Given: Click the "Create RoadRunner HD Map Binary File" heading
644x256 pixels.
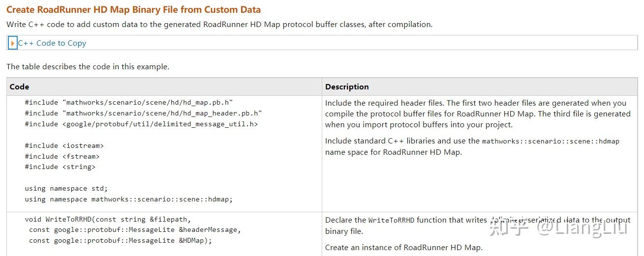Looking at the screenshot, I should click(x=133, y=9).
